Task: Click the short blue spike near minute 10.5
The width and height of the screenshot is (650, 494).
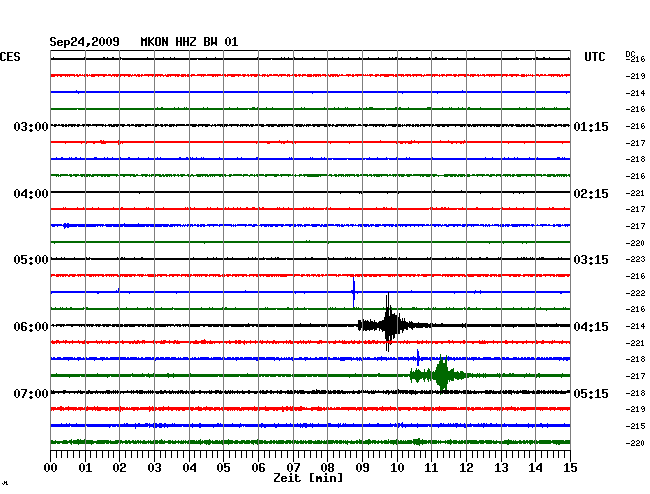Action: (418, 358)
